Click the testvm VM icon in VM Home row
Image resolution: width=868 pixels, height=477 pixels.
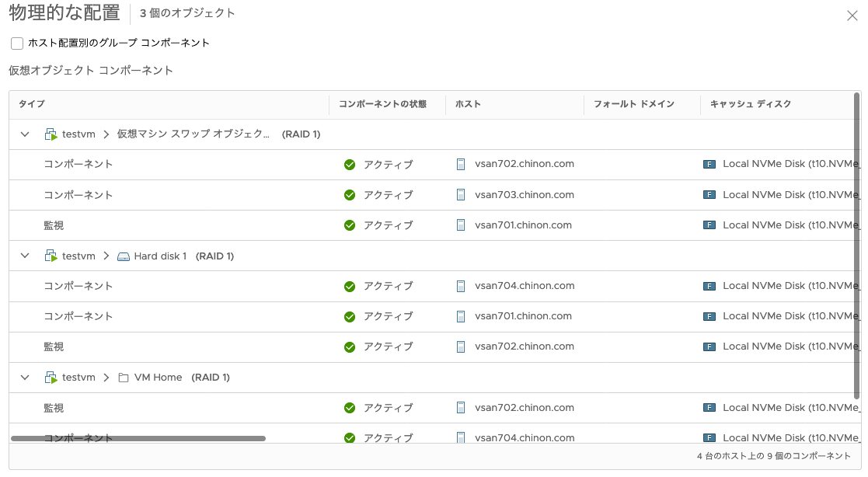51,378
